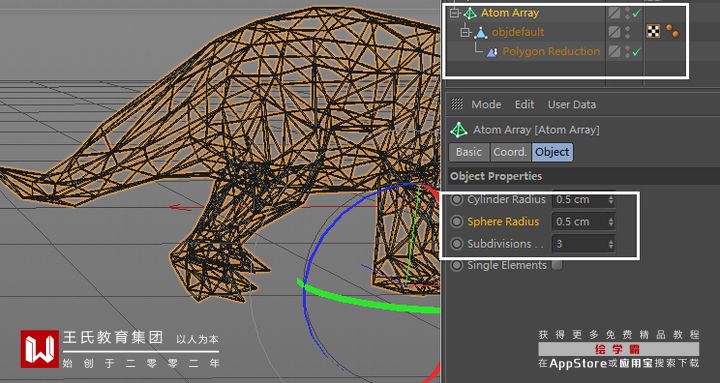Open the User Data menu
720x383 pixels.
[x=572, y=105]
